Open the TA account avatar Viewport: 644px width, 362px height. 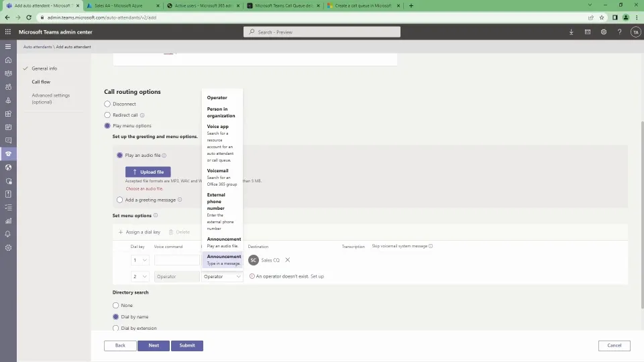tap(635, 32)
